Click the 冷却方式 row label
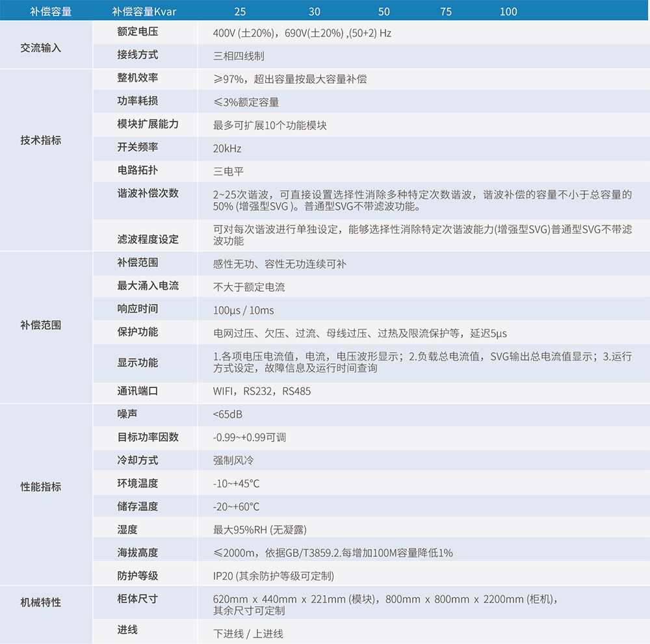650x644 pixels. [x=137, y=460]
